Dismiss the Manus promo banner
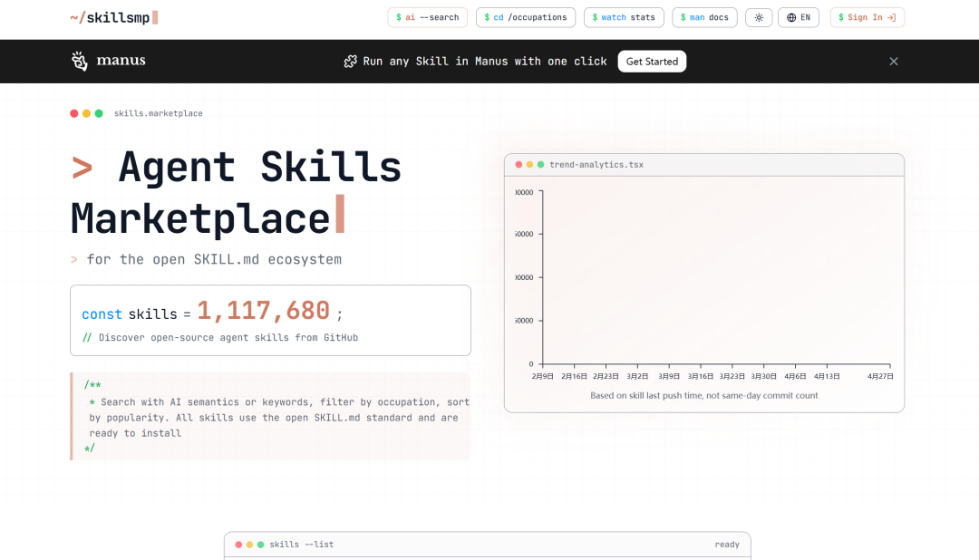Screen dimensions: 979x560 click(894, 62)
